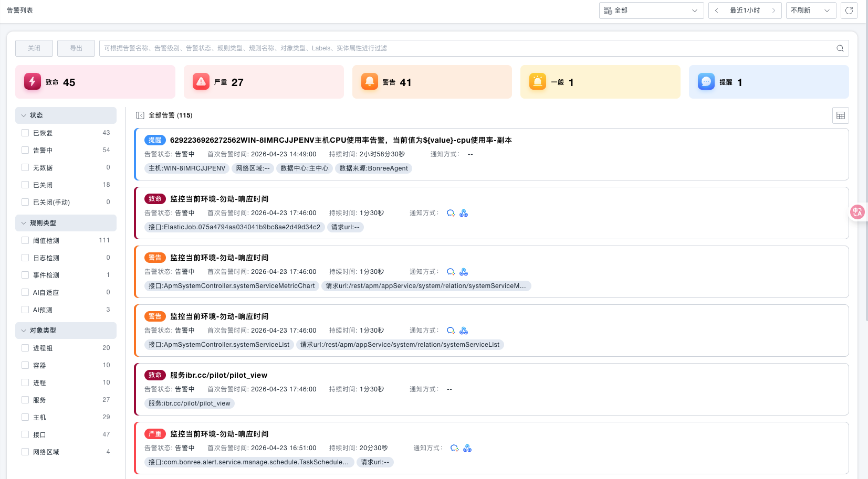Screen dimensions: 868x479
Task: Check the 容器 object type filter
Action: point(25,365)
